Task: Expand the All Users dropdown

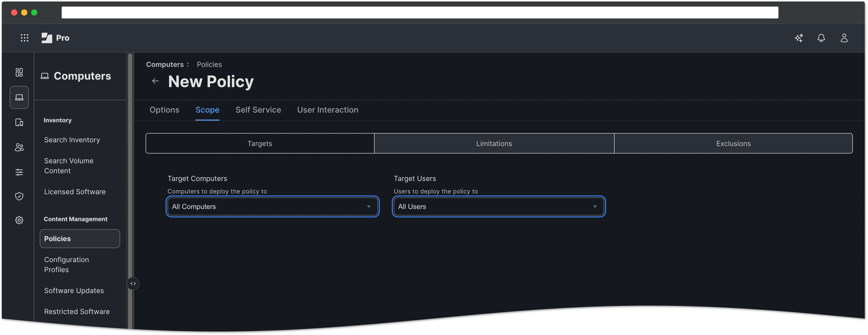Action: (498, 206)
